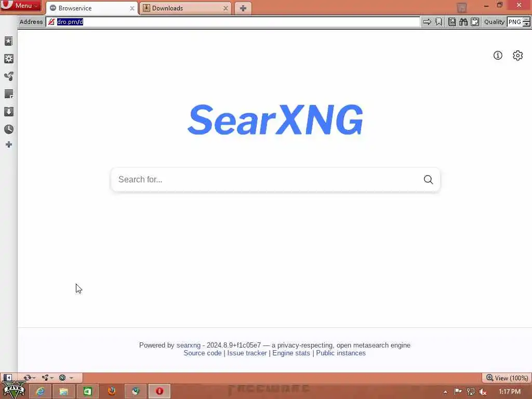
Task: Switch to the Downloads tab
Action: click(185, 8)
